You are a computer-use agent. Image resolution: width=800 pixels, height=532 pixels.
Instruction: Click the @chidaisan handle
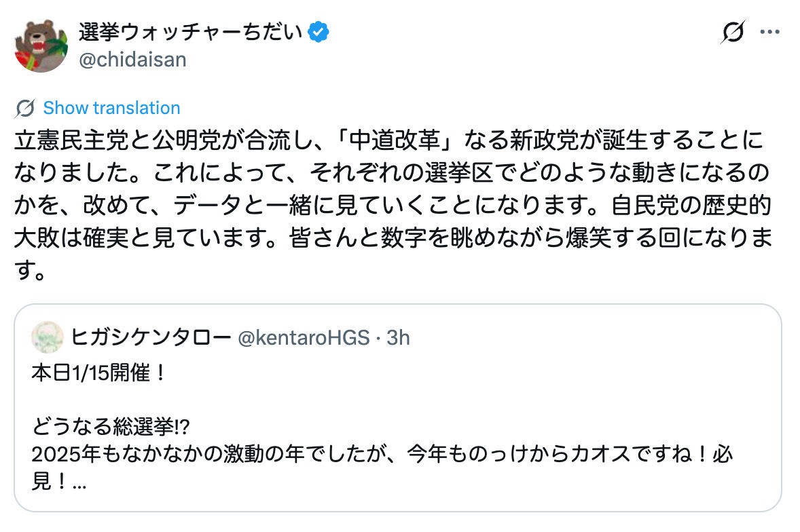pos(132,60)
